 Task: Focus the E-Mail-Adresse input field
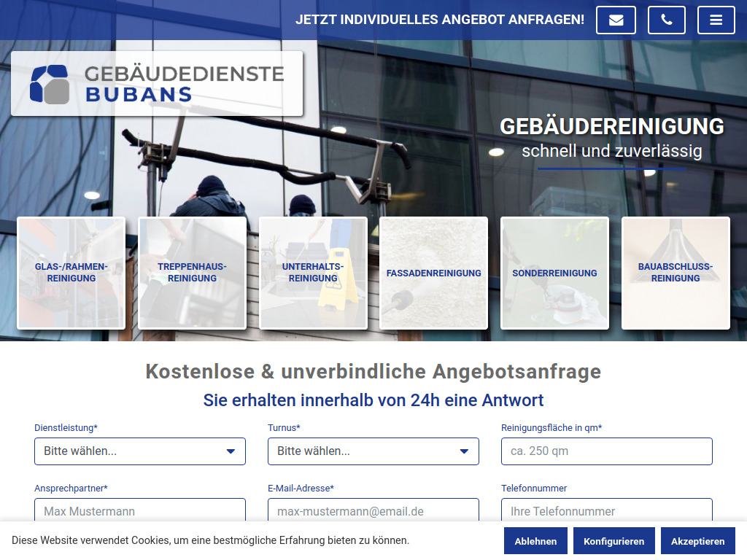[373, 511]
